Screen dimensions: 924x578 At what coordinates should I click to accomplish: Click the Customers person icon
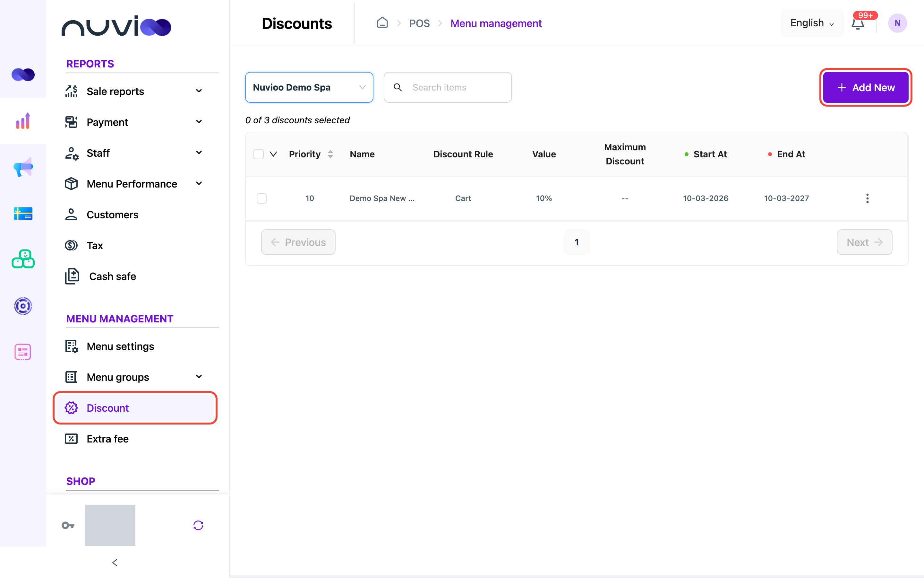tap(71, 215)
